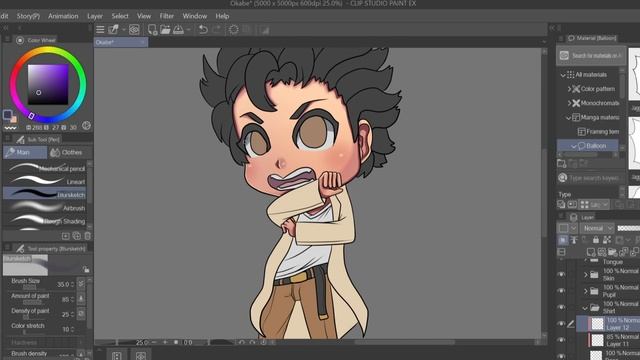Click the Color Wheel panel tab icon
The height and width of the screenshot is (360, 640).
[x=20, y=40]
